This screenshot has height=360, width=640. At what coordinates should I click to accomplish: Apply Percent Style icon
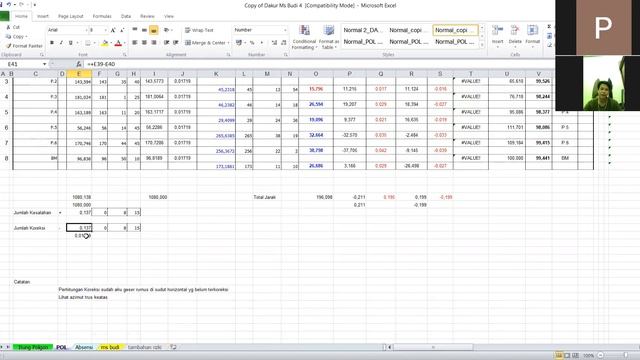(252, 42)
